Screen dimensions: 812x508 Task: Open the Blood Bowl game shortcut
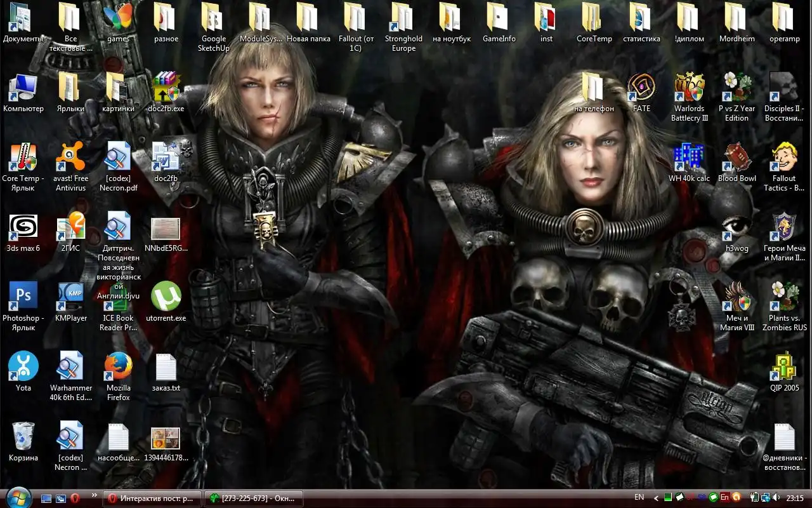click(737, 157)
